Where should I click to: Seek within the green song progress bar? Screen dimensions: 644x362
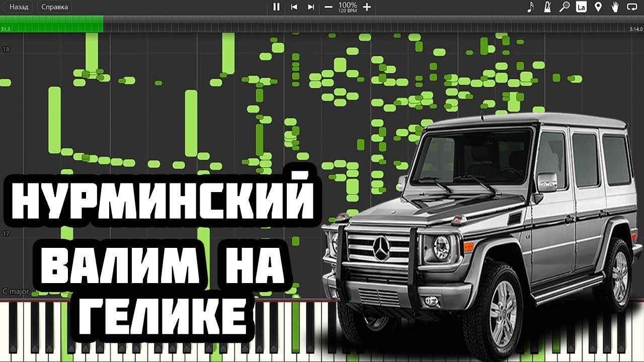click(x=52, y=24)
